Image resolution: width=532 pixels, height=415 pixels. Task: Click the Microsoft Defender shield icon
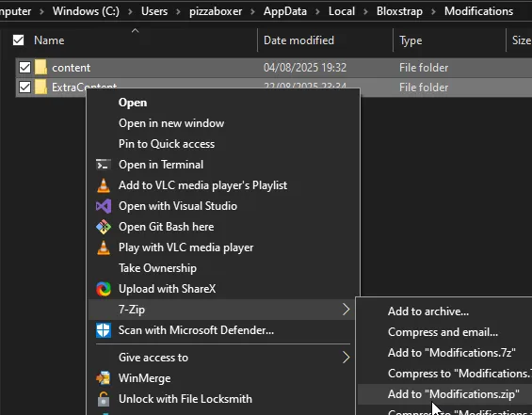(104, 330)
